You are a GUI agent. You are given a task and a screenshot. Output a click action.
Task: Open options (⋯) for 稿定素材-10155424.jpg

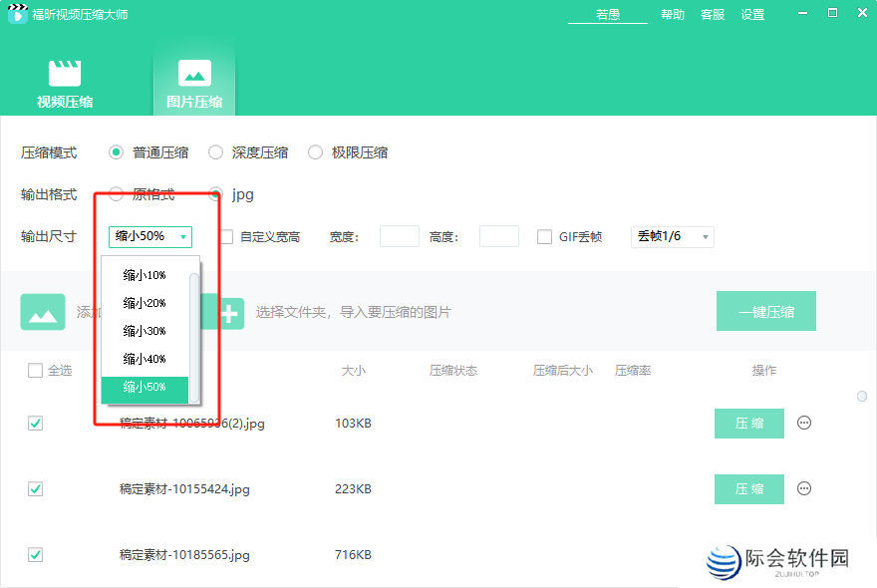click(803, 489)
